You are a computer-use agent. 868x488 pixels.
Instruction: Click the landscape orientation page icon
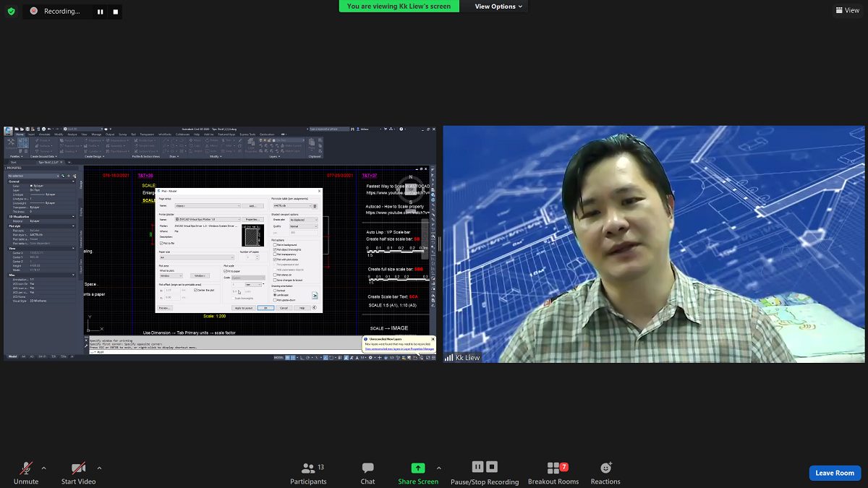315,296
